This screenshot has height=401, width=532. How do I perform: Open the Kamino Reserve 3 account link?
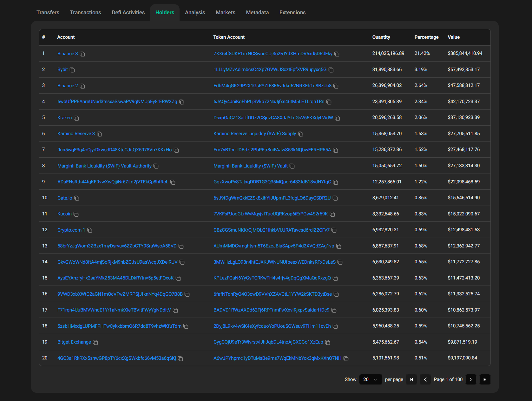tap(76, 134)
